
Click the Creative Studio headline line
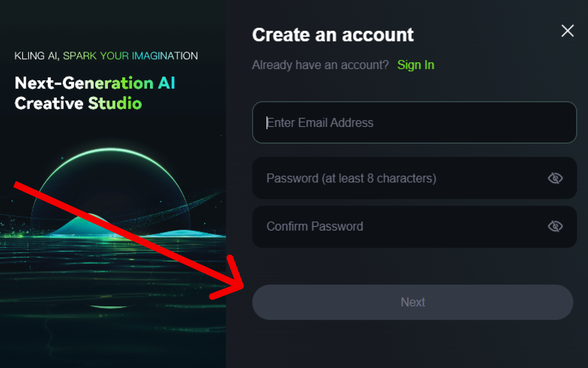click(x=78, y=103)
